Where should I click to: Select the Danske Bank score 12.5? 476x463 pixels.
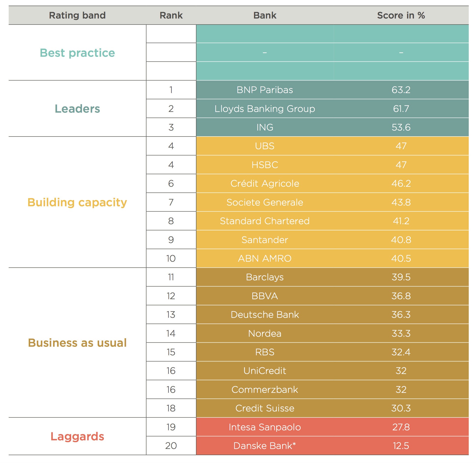[401, 446]
